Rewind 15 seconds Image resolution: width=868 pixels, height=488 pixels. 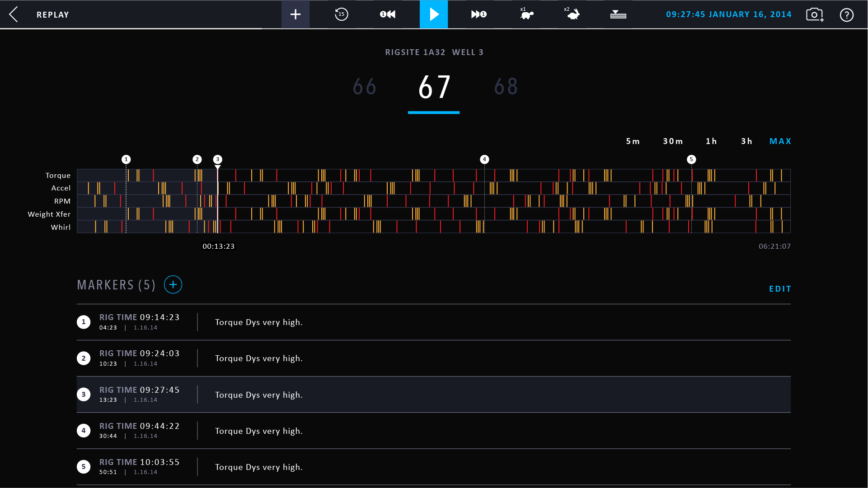coord(341,14)
